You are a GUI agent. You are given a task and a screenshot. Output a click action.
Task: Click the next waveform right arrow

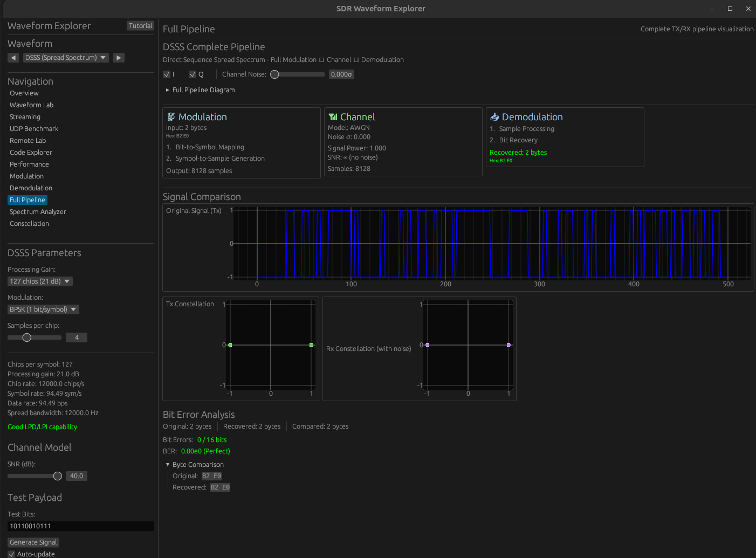[119, 58]
